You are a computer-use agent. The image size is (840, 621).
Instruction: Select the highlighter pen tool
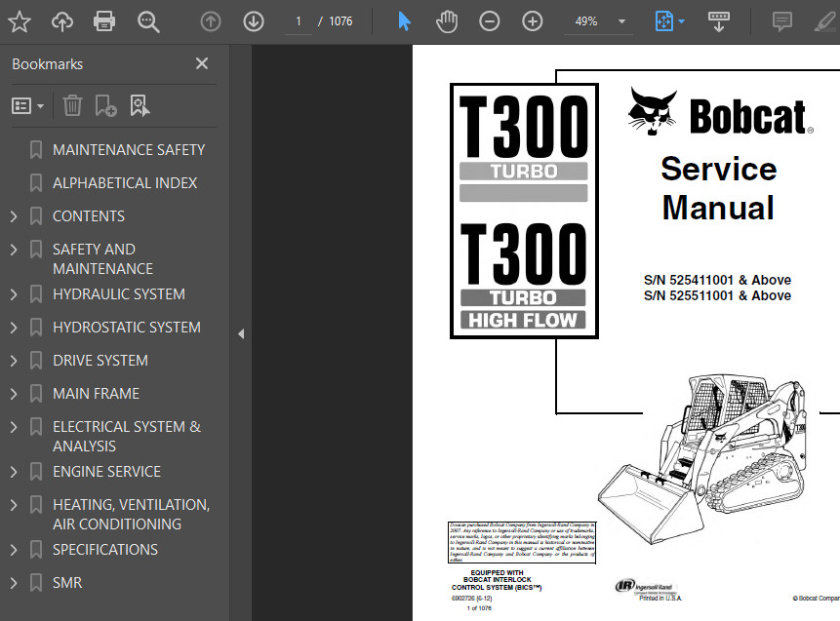824,21
